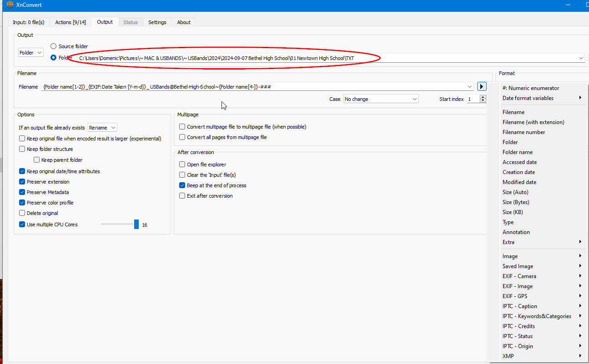The height and width of the screenshot is (364, 589).
Task: Click the filename variables arrow button
Action: pos(482,86)
